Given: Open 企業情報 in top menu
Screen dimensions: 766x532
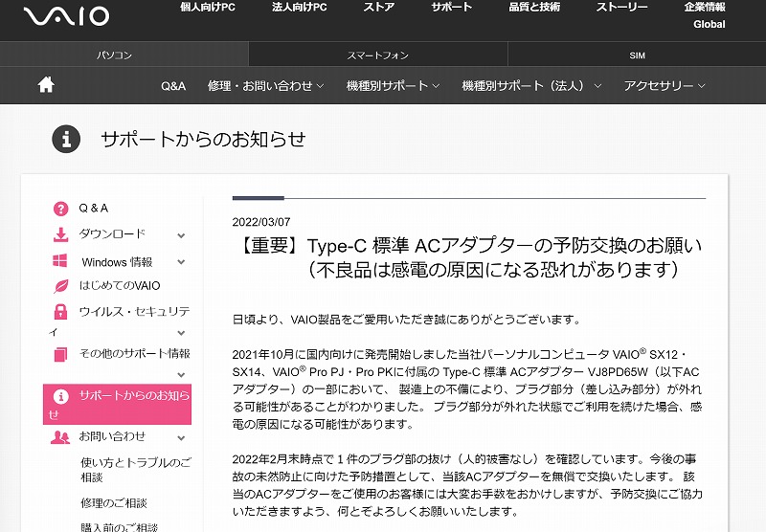Looking at the screenshot, I should coord(705,7).
